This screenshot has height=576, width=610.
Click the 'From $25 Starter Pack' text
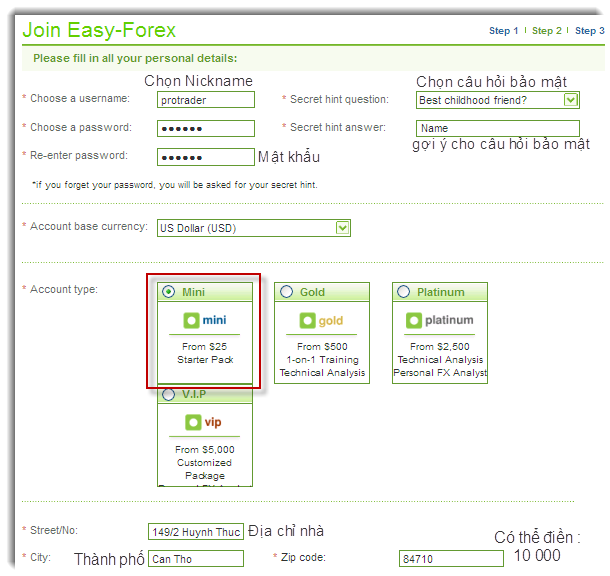[x=205, y=353]
